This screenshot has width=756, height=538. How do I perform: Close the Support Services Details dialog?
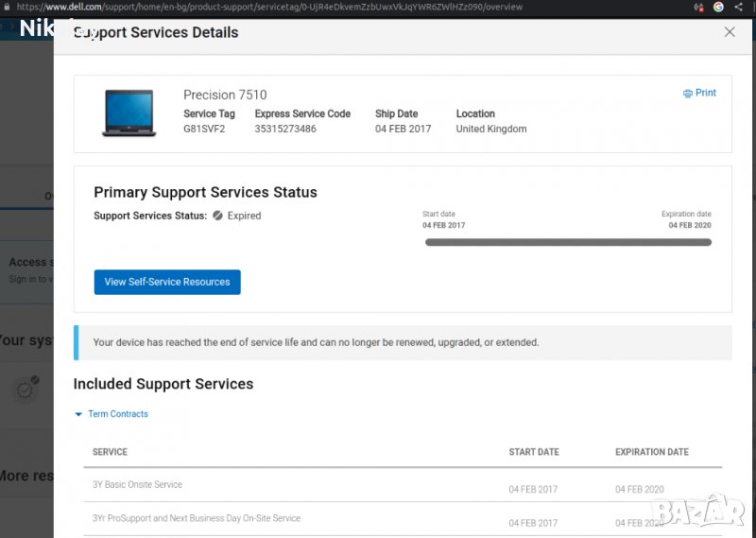click(x=730, y=32)
